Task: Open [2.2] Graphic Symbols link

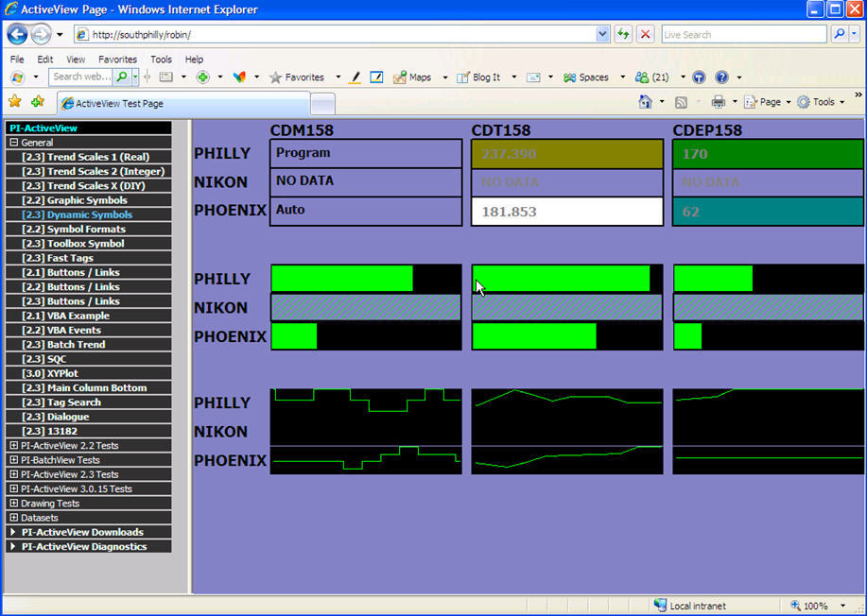Action: pos(75,200)
